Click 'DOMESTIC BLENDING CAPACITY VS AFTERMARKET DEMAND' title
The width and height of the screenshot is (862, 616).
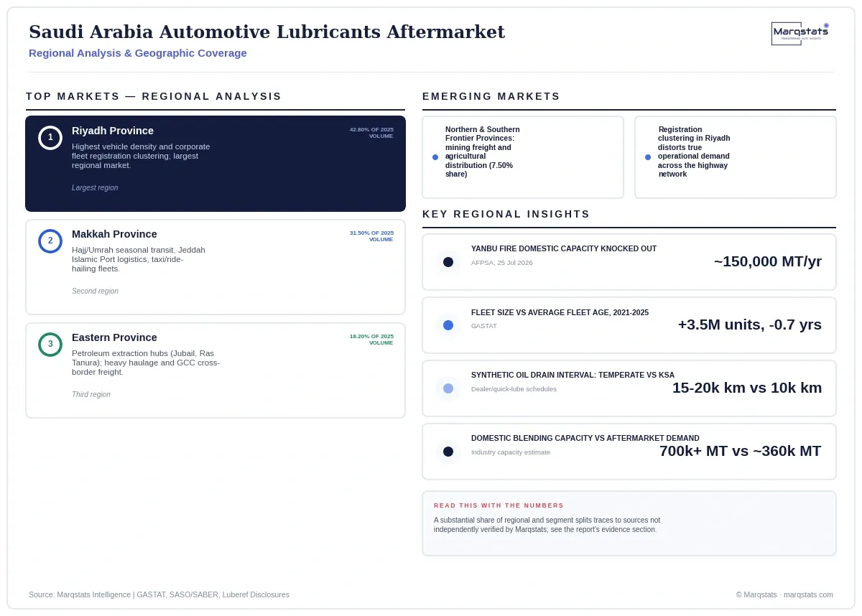585,438
